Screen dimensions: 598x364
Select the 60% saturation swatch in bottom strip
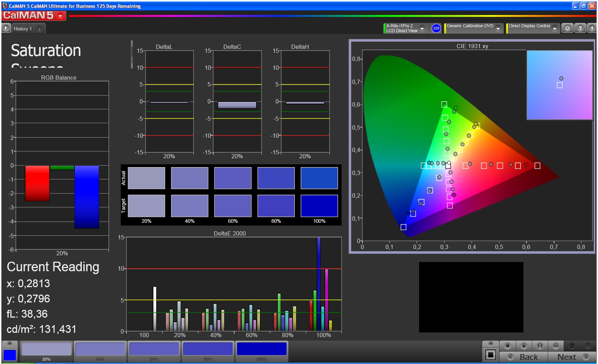[x=154, y=349]
